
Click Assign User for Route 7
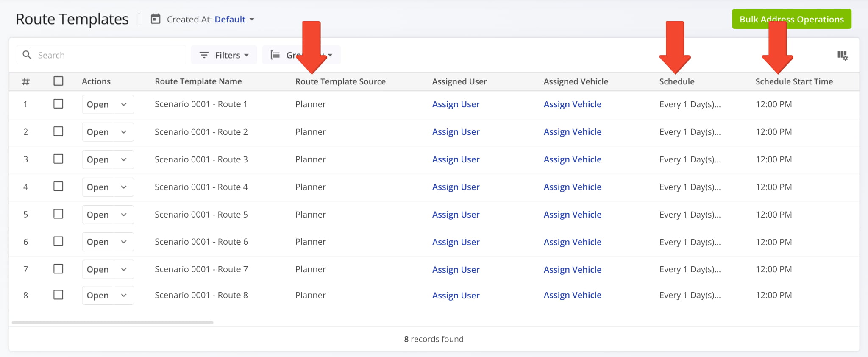[456, 270]
